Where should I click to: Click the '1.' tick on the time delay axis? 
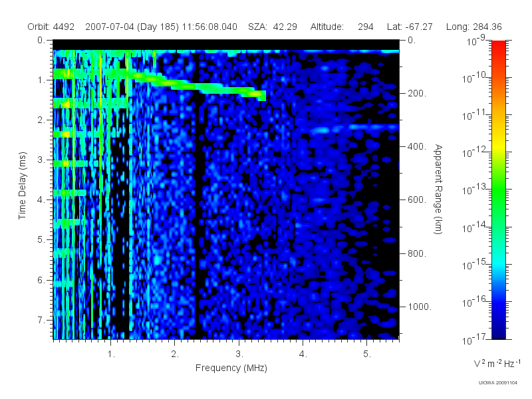click(41, 80)
